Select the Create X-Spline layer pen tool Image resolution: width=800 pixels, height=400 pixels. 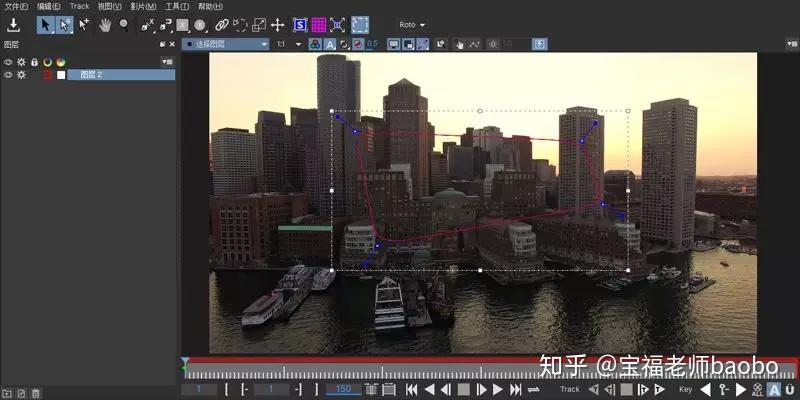tap(147, 25)
